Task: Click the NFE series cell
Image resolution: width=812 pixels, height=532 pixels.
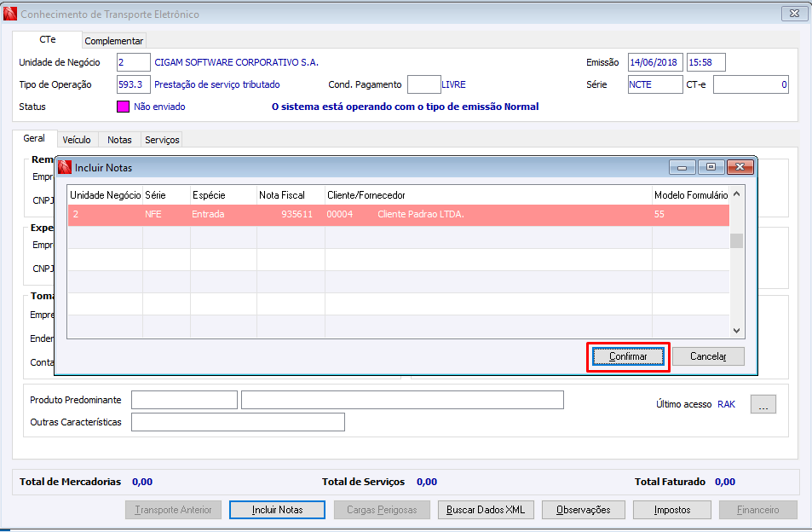Action: (x=153, y=214)
